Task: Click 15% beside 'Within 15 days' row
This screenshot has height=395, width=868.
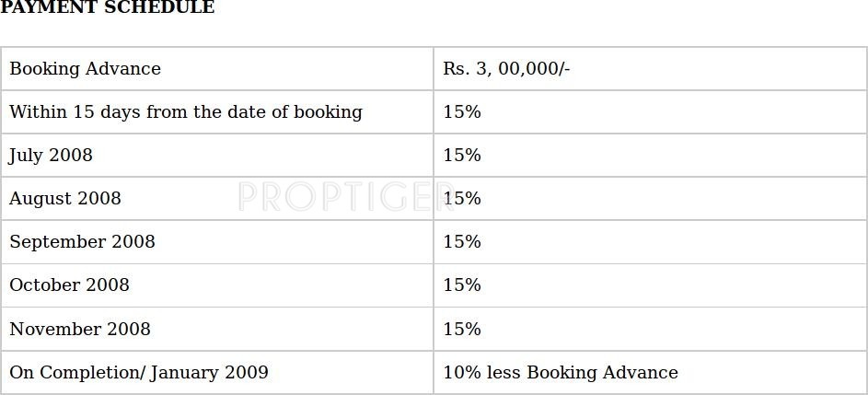Action: [x=462, y=112]
